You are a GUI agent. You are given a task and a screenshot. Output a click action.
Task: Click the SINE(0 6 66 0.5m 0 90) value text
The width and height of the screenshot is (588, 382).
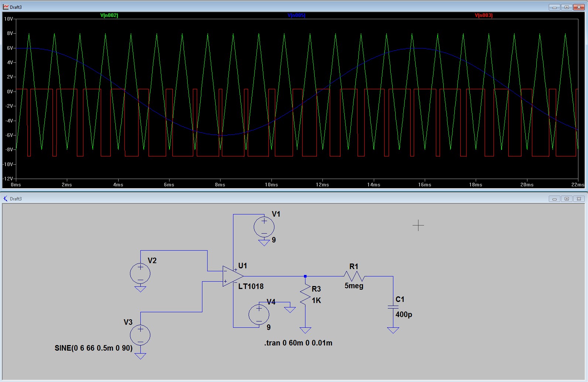[93, 348]
